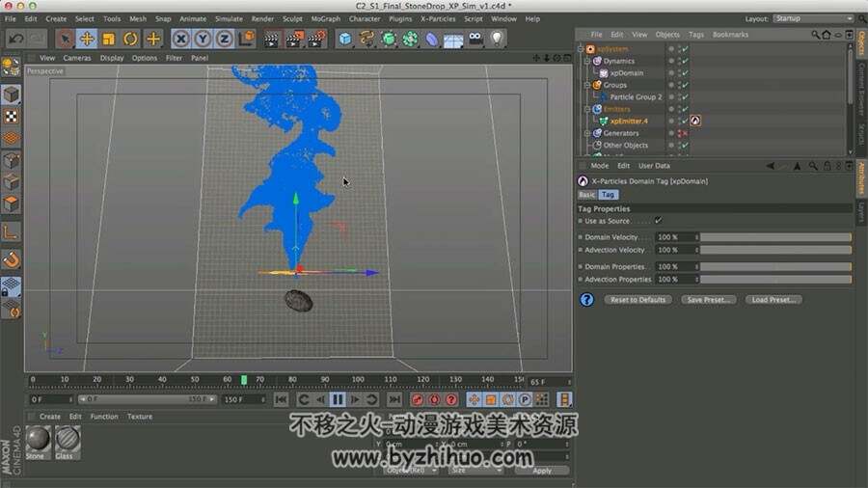Add a deformer object icon

[x=432, y=40]
